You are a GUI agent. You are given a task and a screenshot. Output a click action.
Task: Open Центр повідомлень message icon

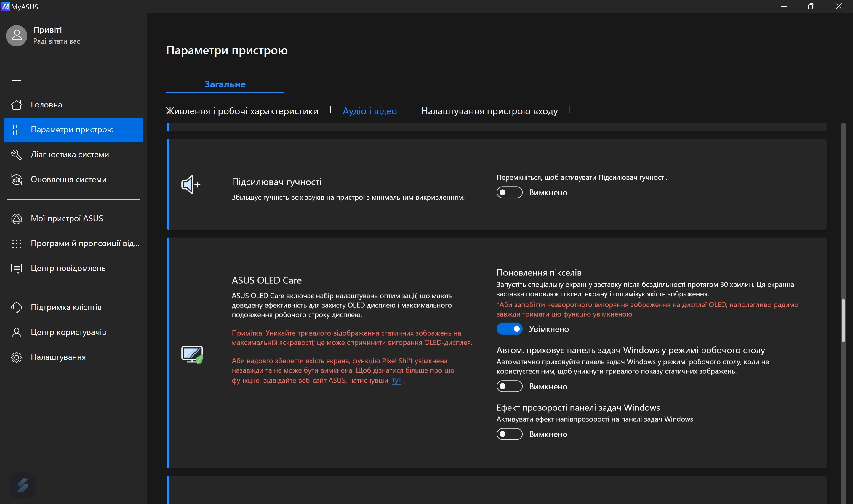pyautogui.click(x=16, y=268)
